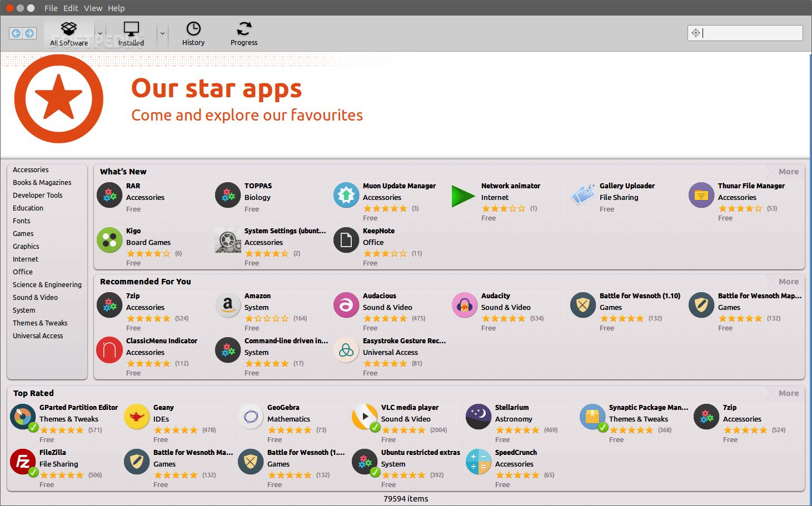Browse the Internet category
The image size is (812, 506).
tap(26, 259)
